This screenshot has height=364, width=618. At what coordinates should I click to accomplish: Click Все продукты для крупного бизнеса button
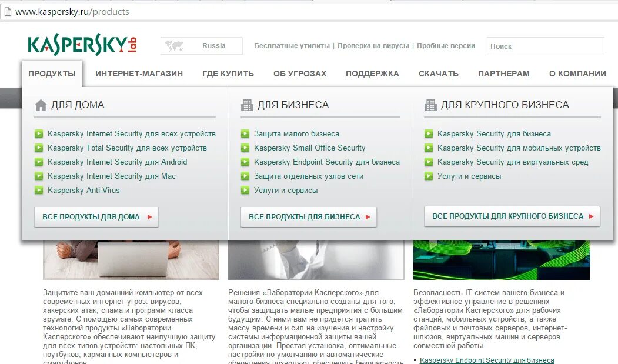[x=512, y=216]
